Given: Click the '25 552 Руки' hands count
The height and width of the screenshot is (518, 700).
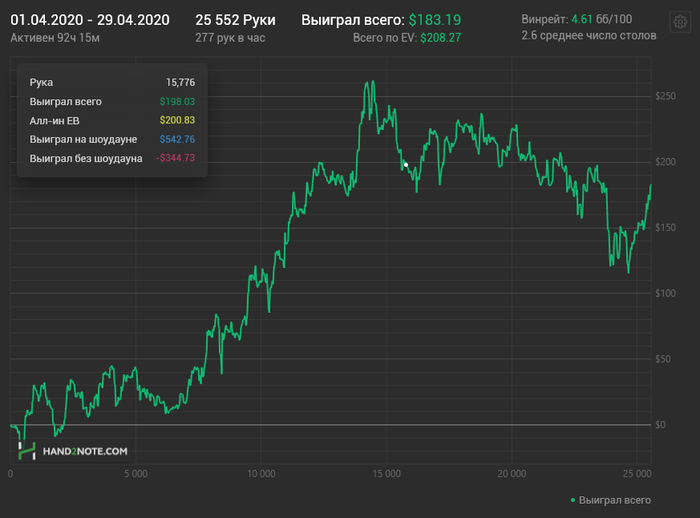Looking at the screenshot, I should click(x=235, y=20).
